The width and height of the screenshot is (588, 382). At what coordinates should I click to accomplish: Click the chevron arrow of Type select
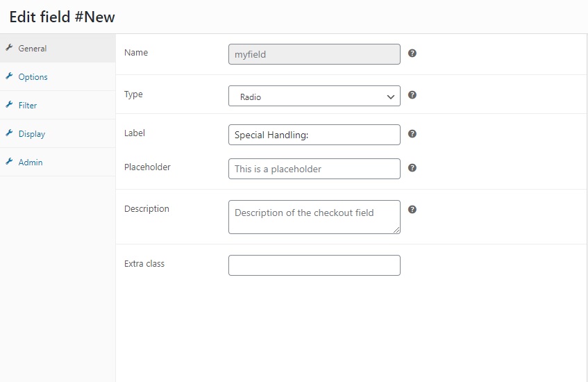390,97
